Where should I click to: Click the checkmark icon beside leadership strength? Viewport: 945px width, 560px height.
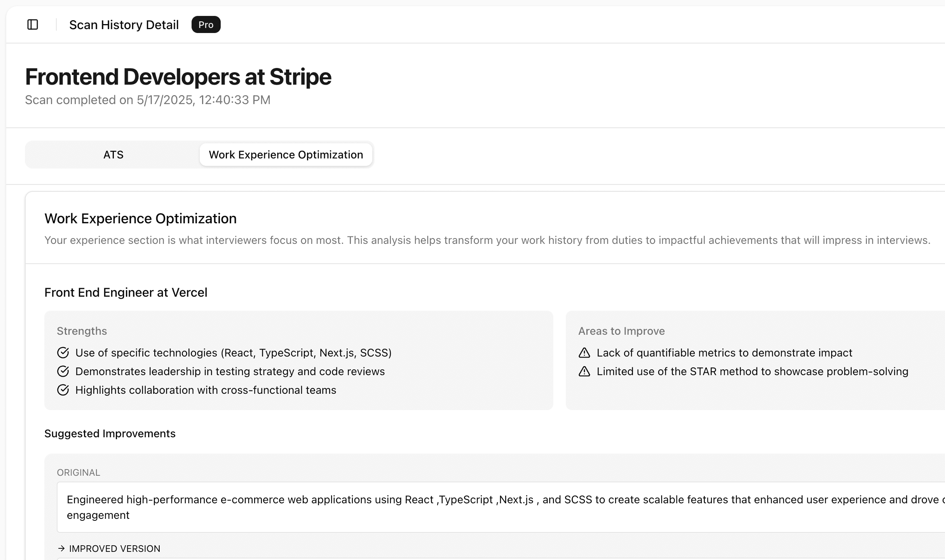pos(63,371)
